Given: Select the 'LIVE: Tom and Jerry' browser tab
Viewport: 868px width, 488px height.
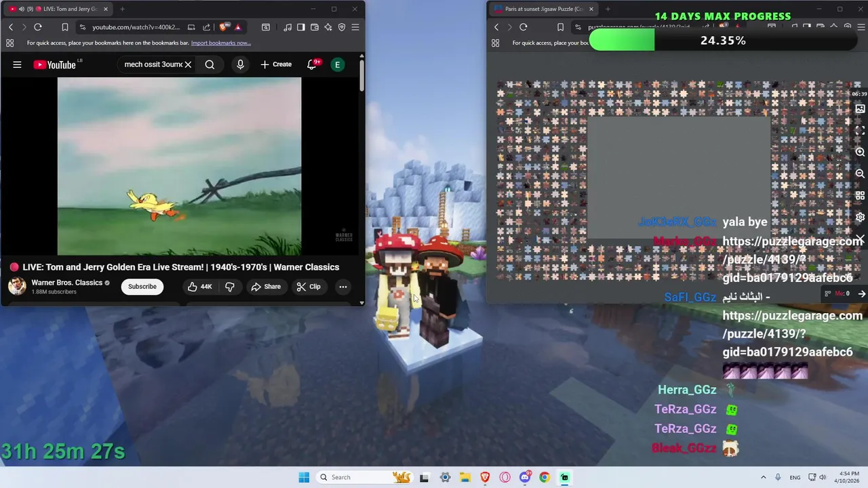Looking at the screenshot, I should tap(60, 9).
